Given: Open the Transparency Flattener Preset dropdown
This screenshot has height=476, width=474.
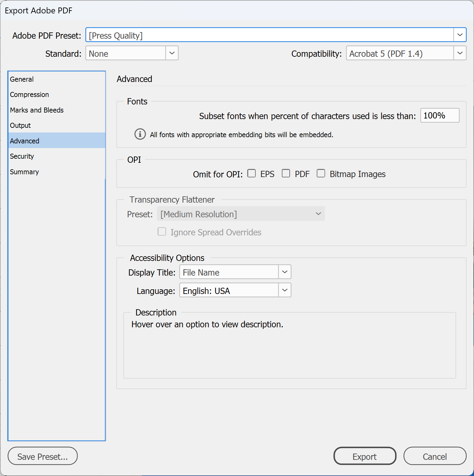Looking at the screenshot, I should pyautogui.click(x=241, y=214).
